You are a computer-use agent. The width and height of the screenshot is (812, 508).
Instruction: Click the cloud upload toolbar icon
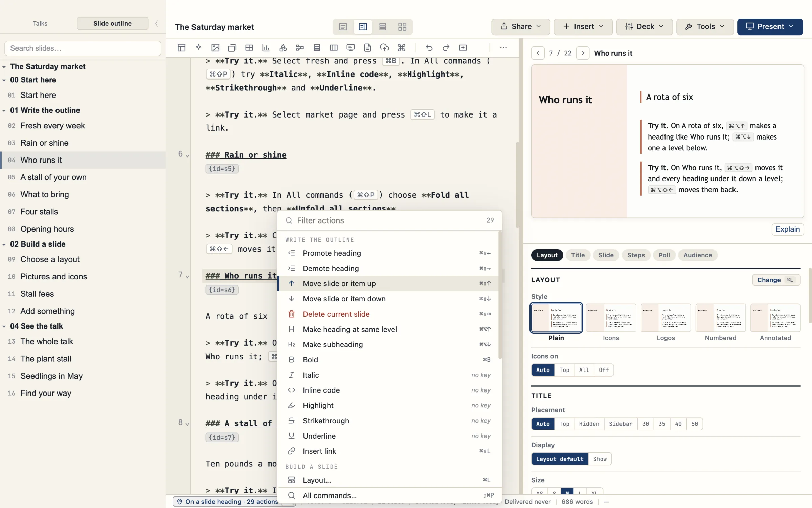click(384, 48)
